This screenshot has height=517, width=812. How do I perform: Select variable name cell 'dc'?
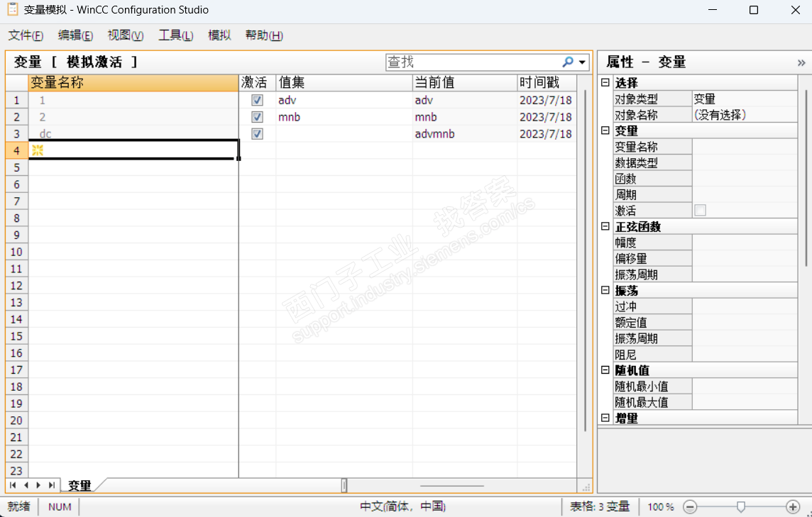coord(133,133)
